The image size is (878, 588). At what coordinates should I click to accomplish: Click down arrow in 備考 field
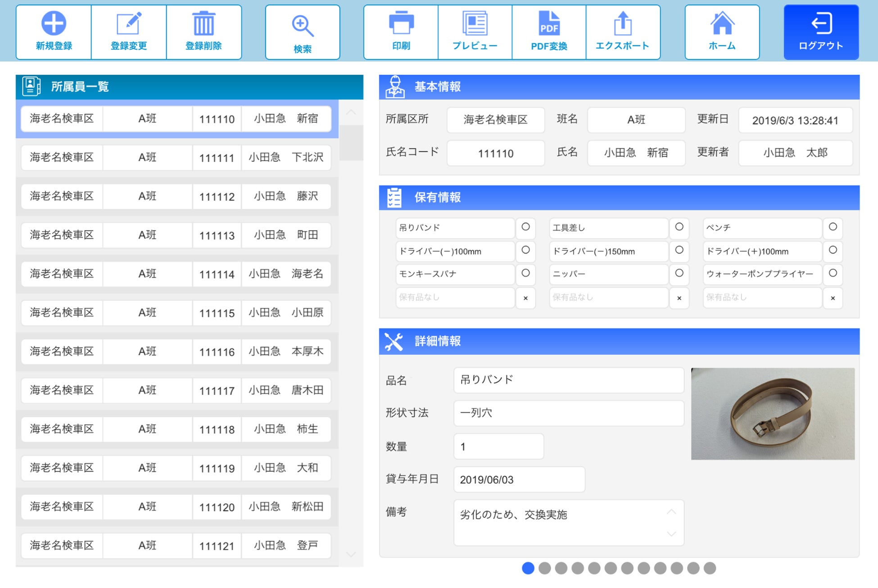click(x=671, y=534)
